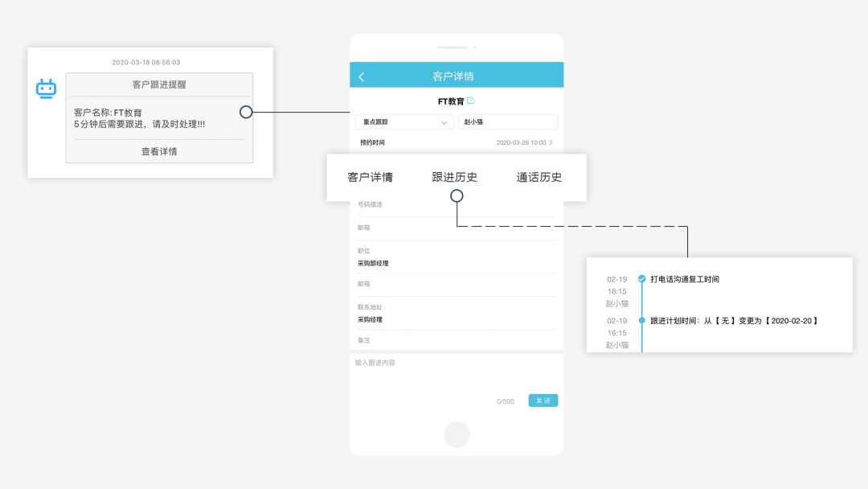The width and height of the screenshot is (868, 489).
Task: Select the 打电话沟通复工时间 history entry
Action: pyautogui.click(x=685, y=279)
